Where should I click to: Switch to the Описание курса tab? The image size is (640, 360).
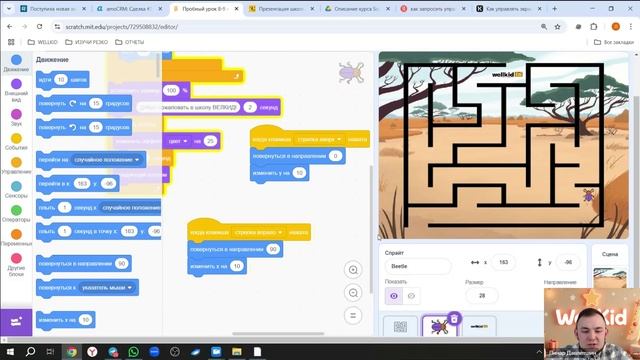coord(357,9)
